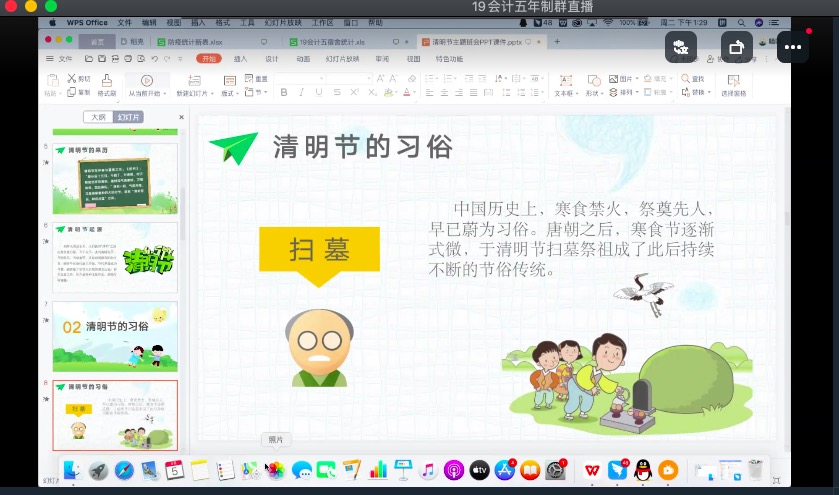Open the Photos app in the Dock
The width and height of the screenshot is (839, 495).
point(275,469)
